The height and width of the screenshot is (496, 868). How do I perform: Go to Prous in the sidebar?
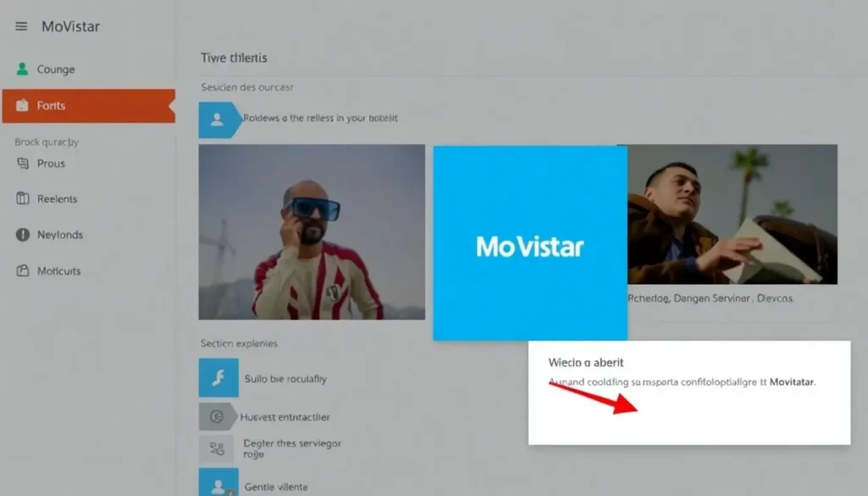pyautogui.click(x=51, y=164)
